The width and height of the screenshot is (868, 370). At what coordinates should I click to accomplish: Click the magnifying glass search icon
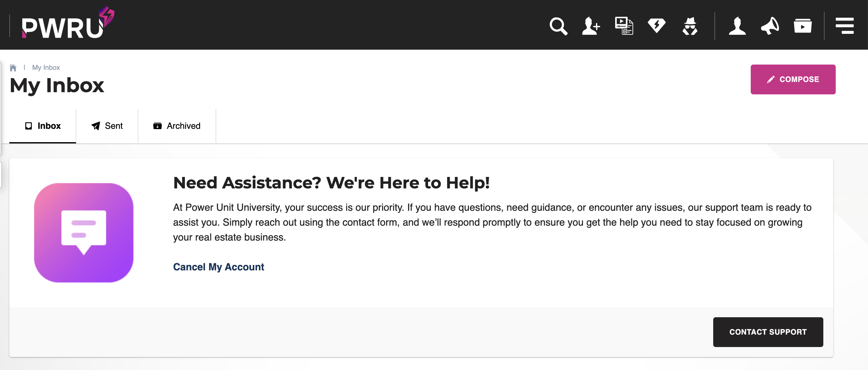558,26
